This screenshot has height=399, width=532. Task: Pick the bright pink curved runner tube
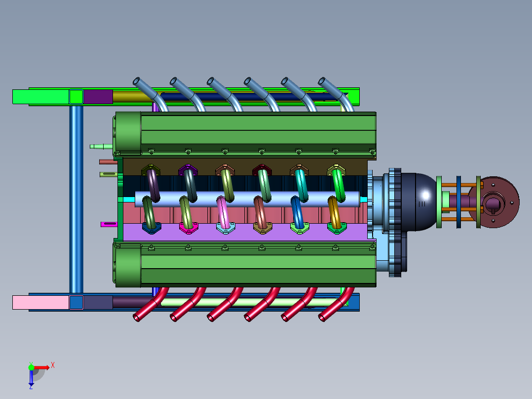(x=223, y=212)
